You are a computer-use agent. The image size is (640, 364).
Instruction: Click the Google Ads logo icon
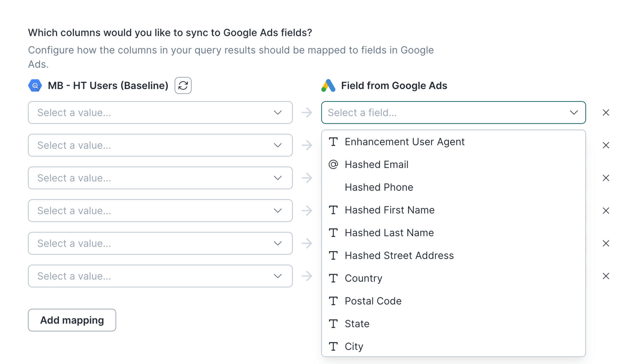click(x=328, y=86)
